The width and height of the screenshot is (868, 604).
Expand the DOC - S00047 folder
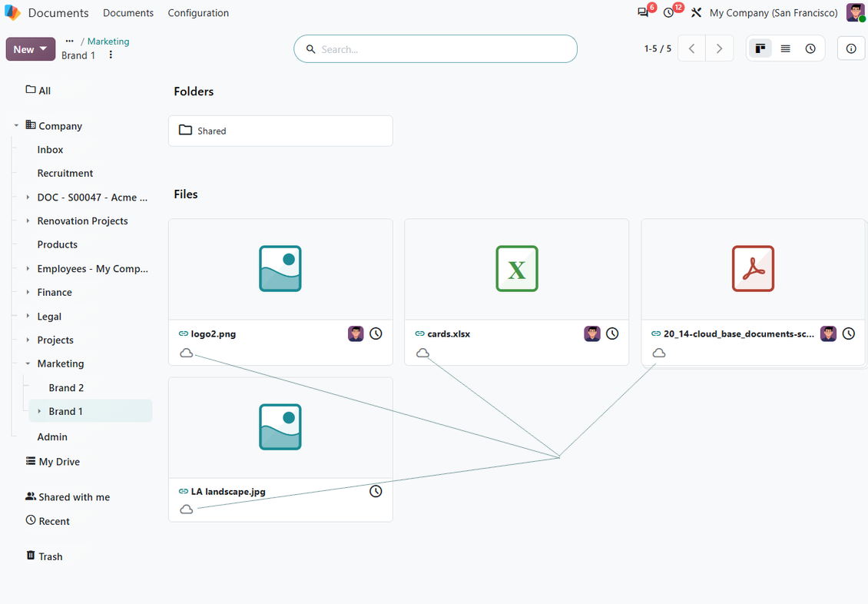coord(28,197)
